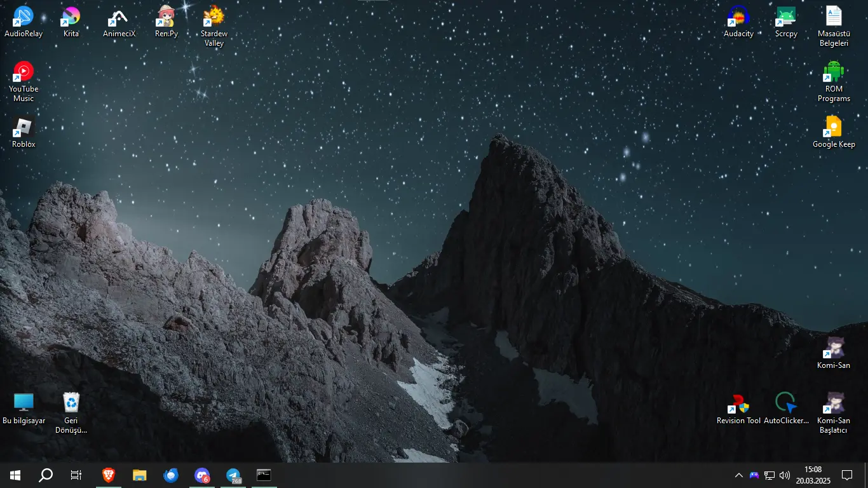Open Task View on the taskbar
The height and width of the screenshot is (488, 868).
[76, 475]
